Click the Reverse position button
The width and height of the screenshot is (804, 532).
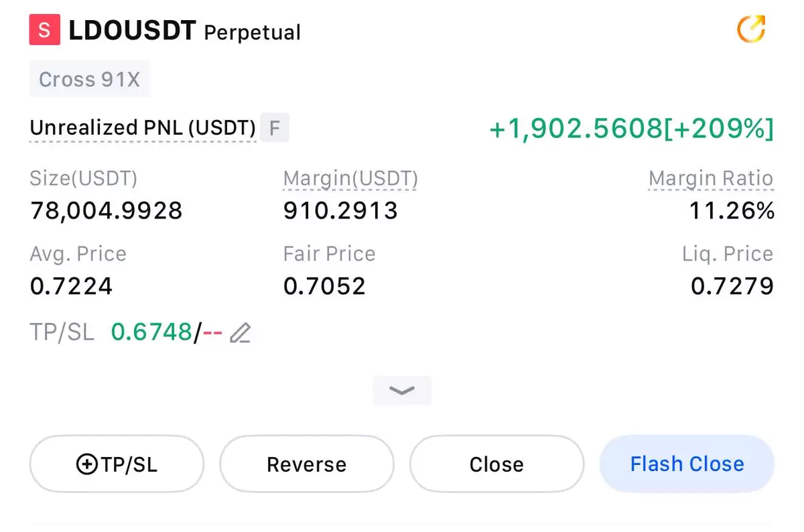pos(307,464)
